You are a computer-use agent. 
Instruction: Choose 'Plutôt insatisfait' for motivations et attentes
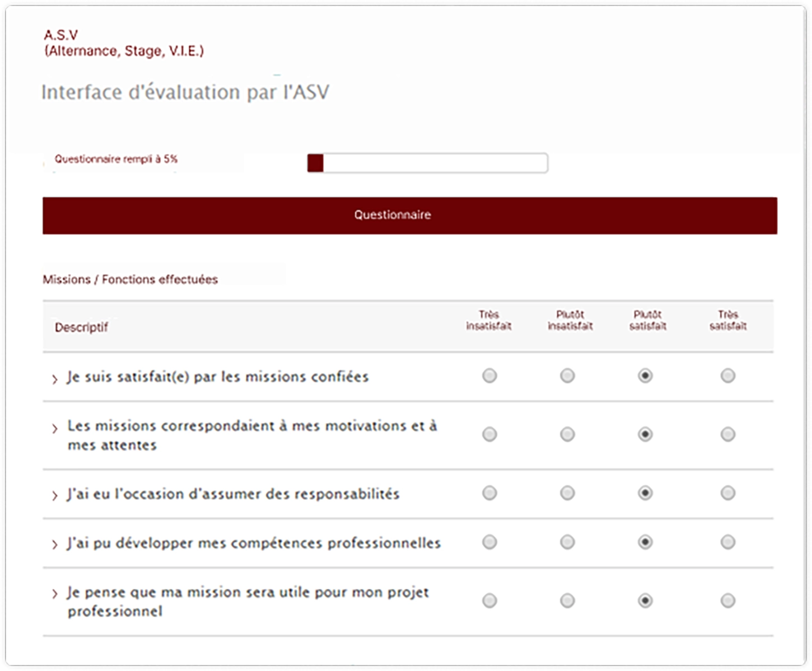pyautogui.click(x=567, y=434)
